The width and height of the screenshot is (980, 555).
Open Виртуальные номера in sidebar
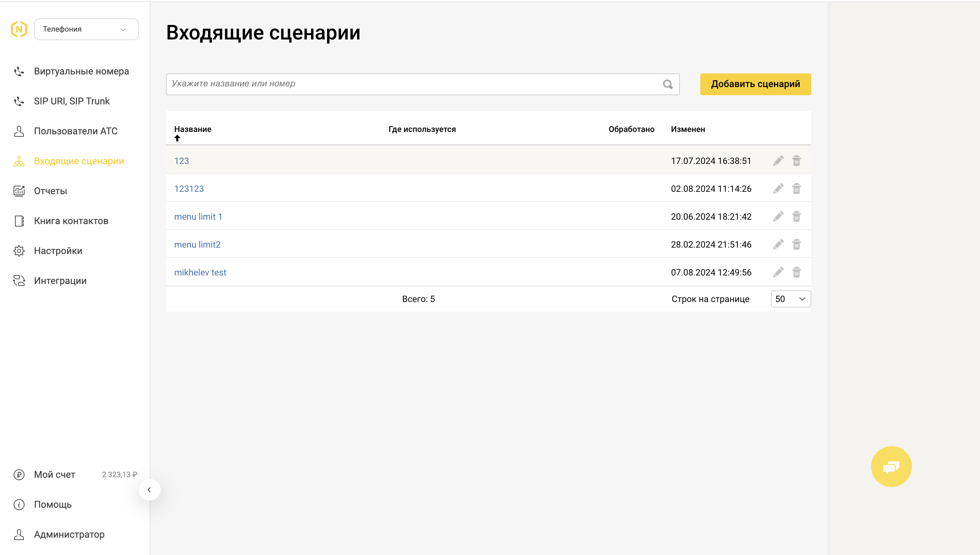(81, 71)
